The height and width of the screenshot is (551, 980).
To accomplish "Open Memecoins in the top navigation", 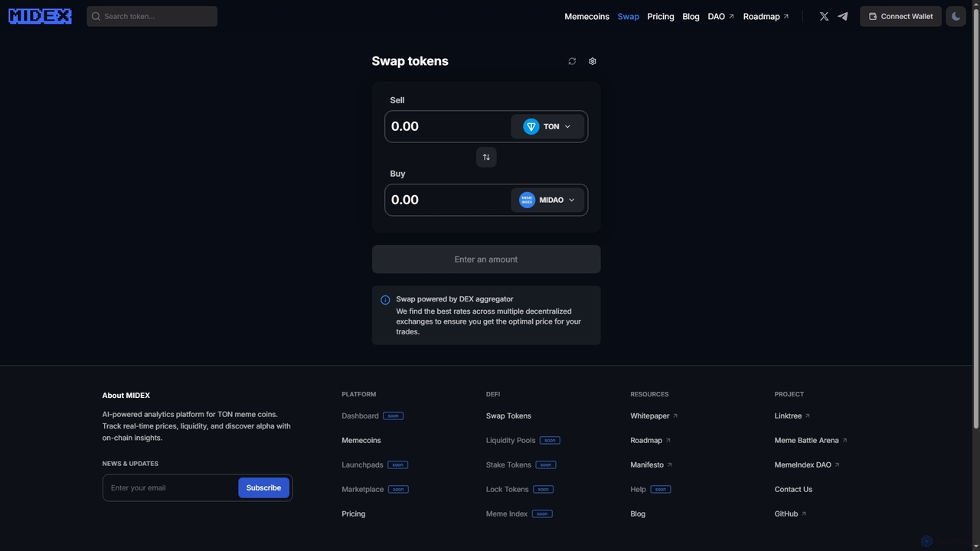I will pos(586,16).
